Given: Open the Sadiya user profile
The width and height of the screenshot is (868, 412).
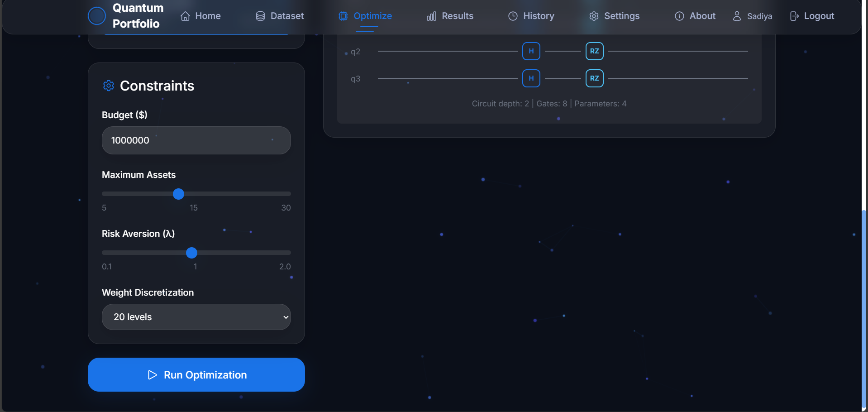Looking at the screenshot, I should tap(752, 16).
